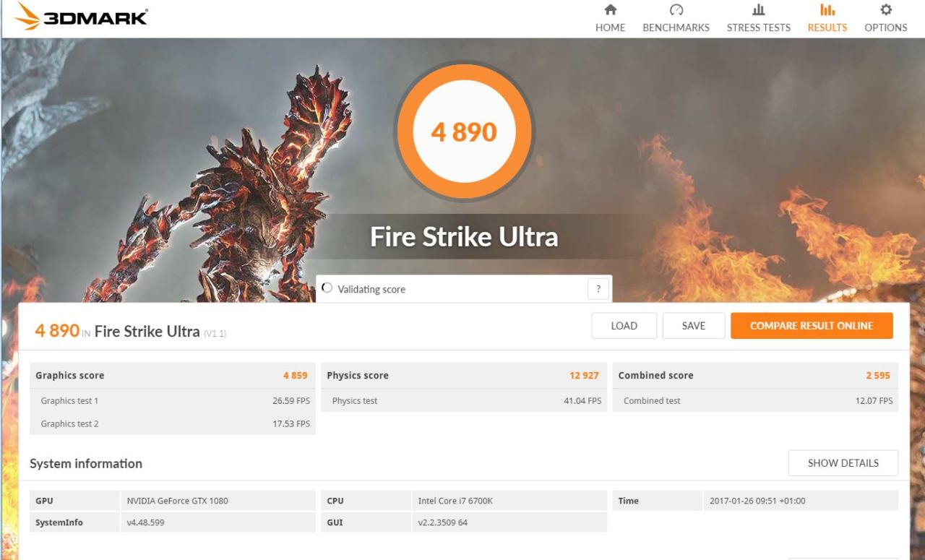The image size is (925, 560).
Task: Open the OPTIONS tab
Action: click(886, 27)
